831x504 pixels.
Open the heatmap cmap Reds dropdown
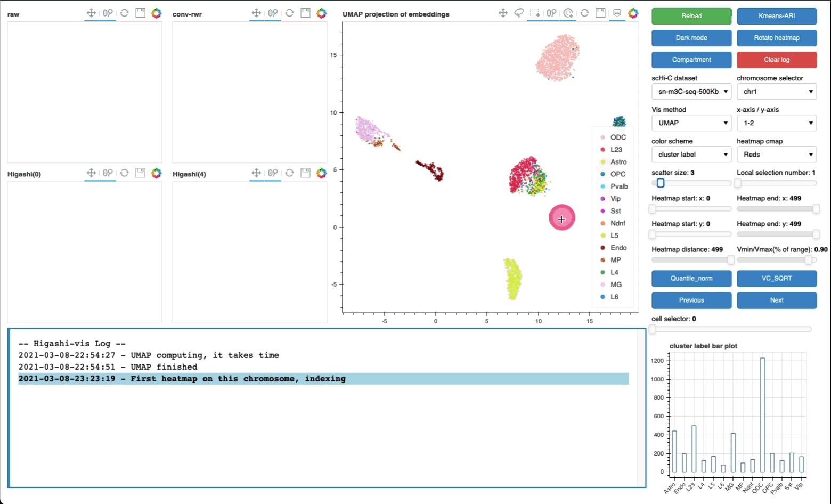[x=776, y=155]
